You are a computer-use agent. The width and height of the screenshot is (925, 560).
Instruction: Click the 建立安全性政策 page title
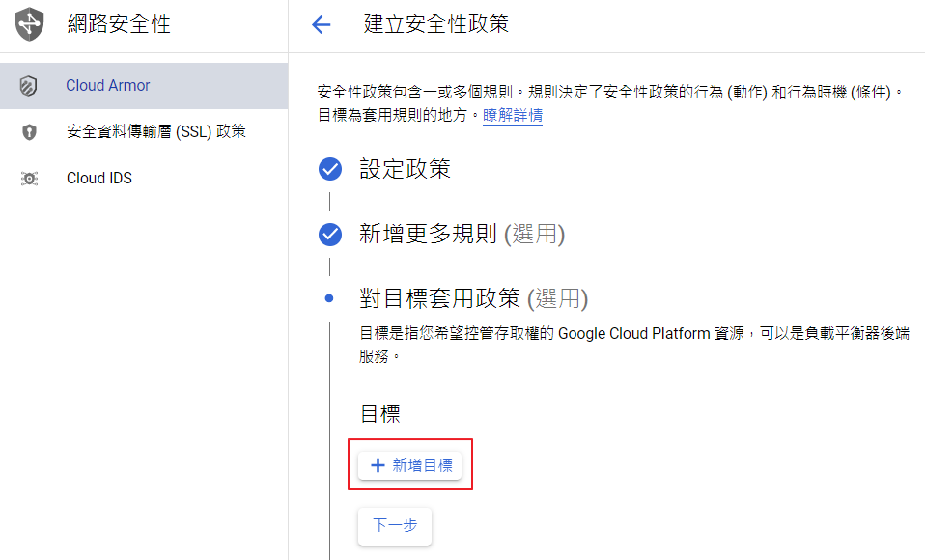pos(435,25)
